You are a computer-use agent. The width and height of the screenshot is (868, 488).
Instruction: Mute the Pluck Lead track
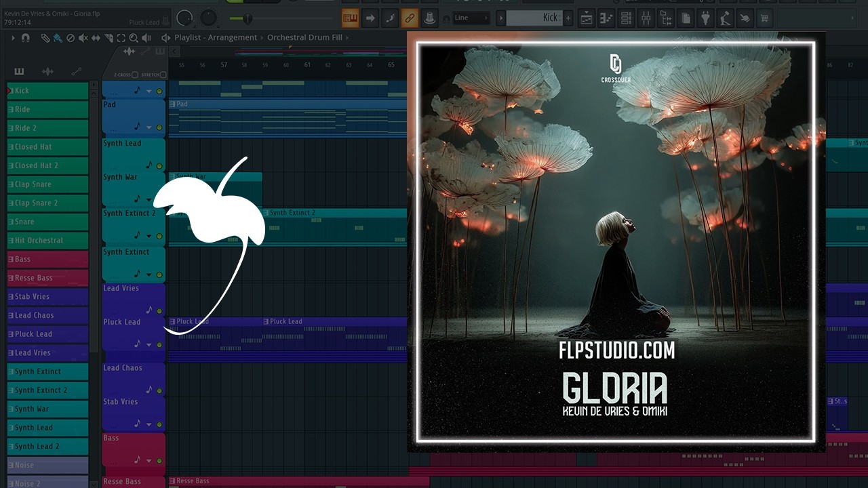point(159,345)
